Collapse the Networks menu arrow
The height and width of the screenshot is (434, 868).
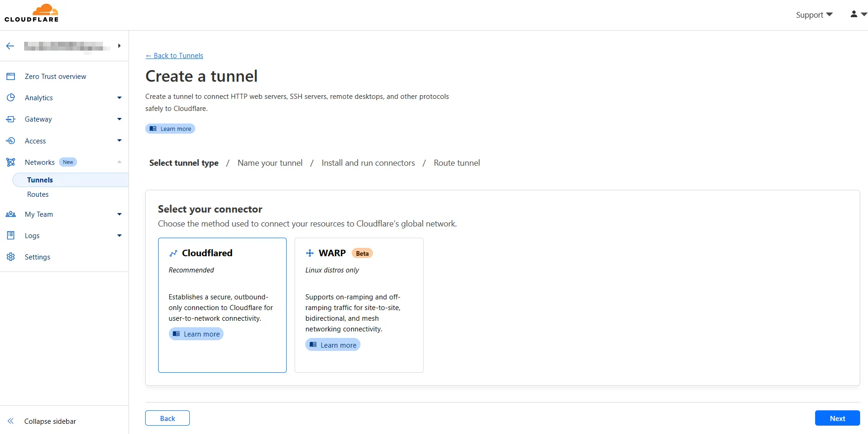point(119,162)
